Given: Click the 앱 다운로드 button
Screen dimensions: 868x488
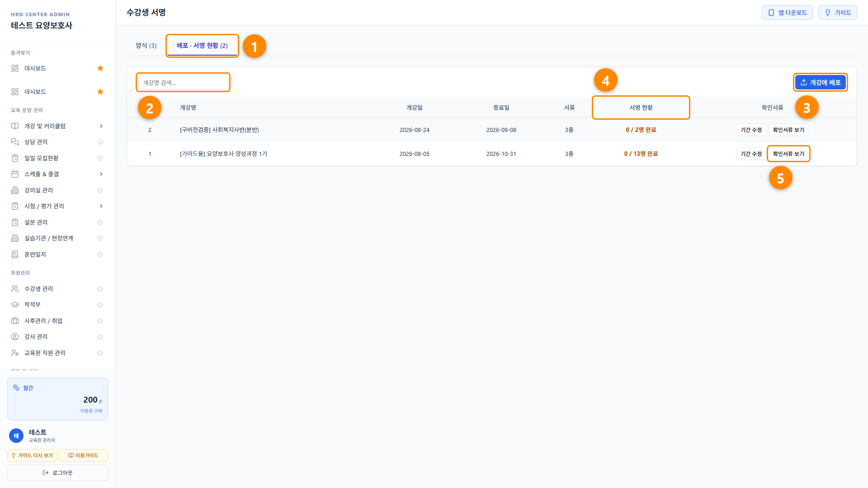Looking at the screenshot, I should point(787,13).
